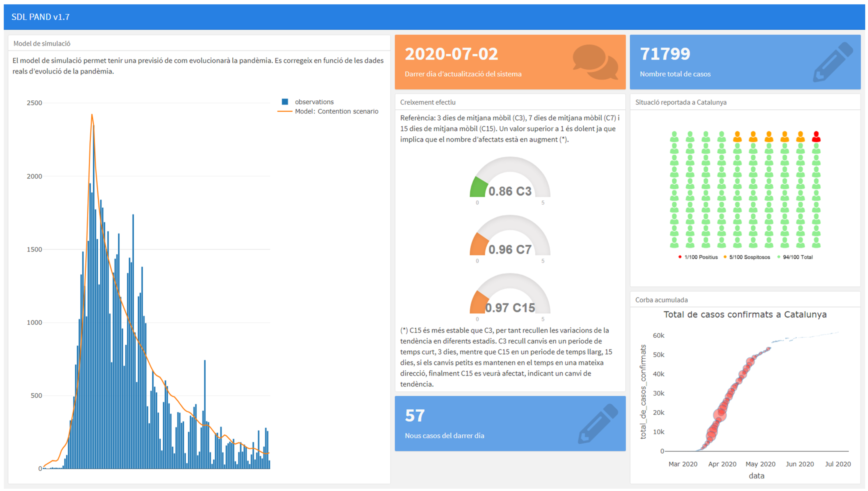Click the Model de simulació panel header
This screenshot has width=868, height=491.
(42, 43)
